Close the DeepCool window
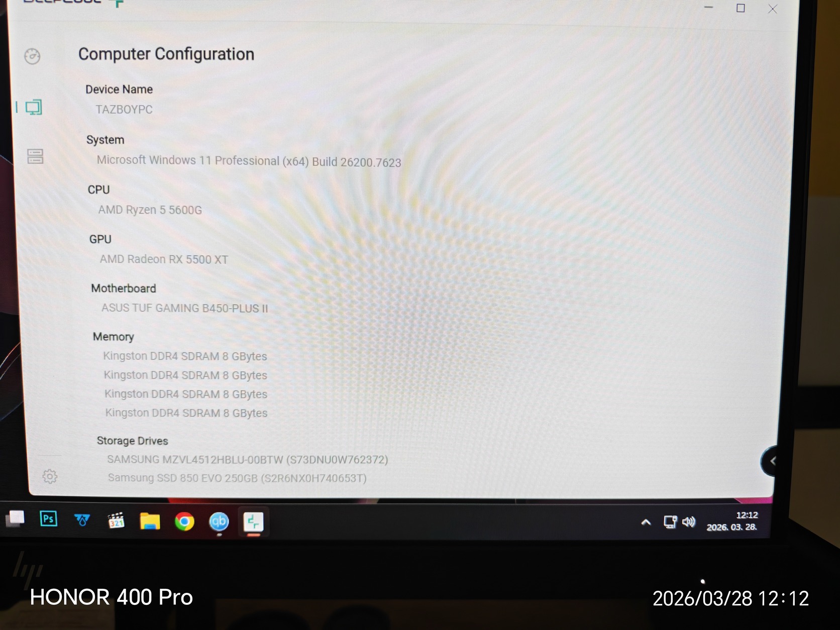The width and height of the screenshot is (840, 630). point(773,9)
